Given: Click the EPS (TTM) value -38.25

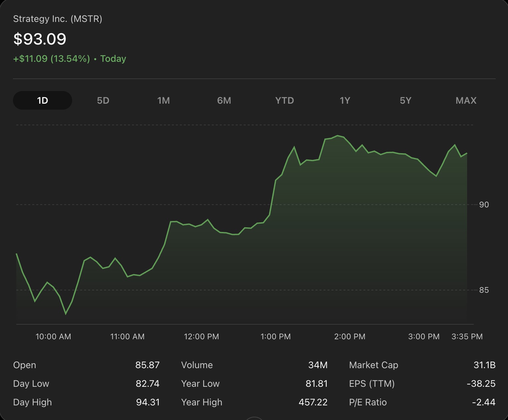Looking at the screenshot, I should pos(481,383).
